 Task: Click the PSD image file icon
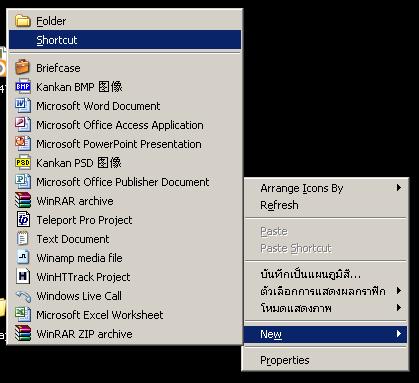[23, 163]
